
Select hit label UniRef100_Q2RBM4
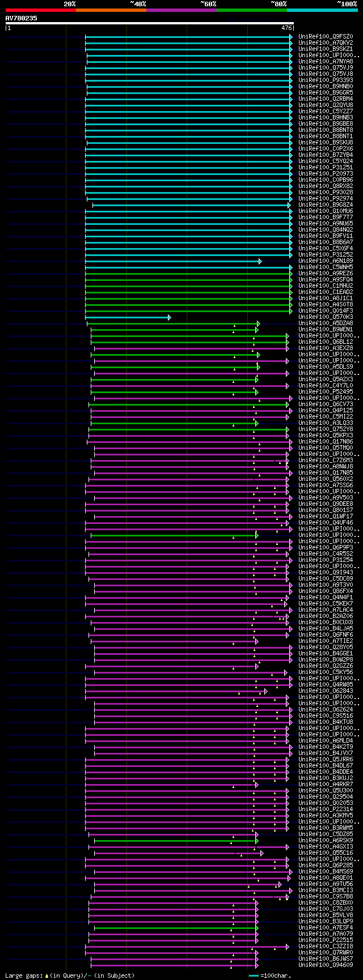click(x=326, y=99)
